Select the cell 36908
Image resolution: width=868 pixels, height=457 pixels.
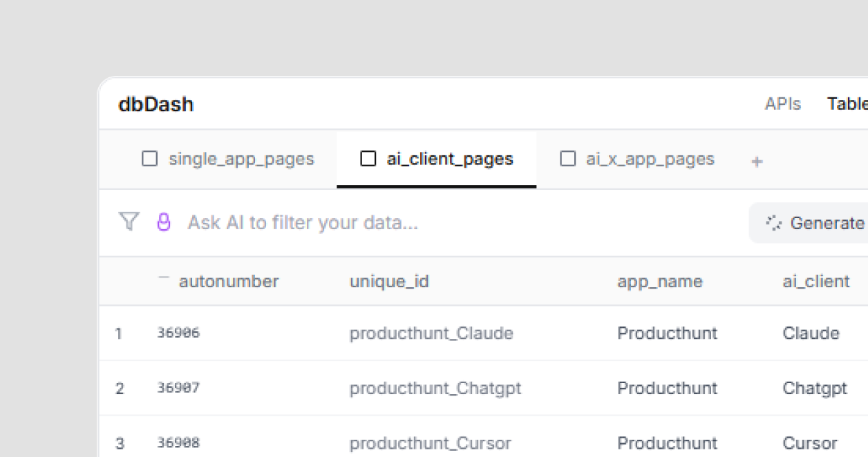[178, 443]
